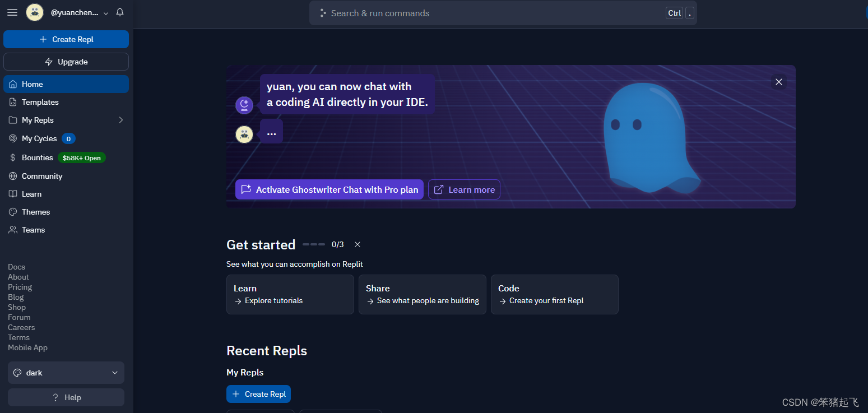Click the My Repls folder icon
This screenshot has width=868, height=413.
click(x=13, y=120)
